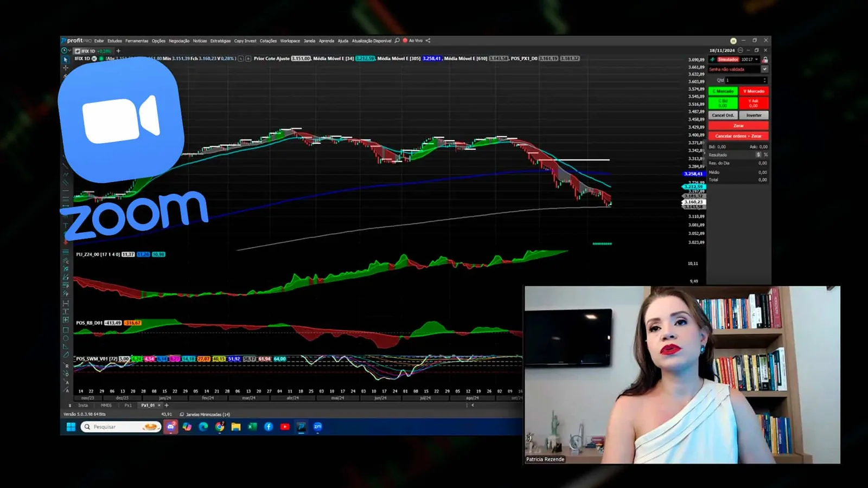Click the share icon next to Ao Vivo
The image size is (868, 488).
428,41
